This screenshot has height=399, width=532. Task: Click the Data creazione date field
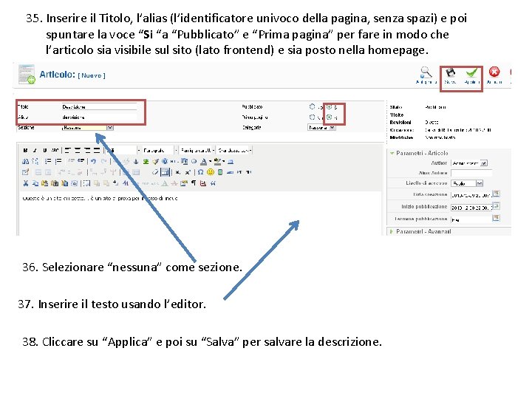(x=471, y=195)
